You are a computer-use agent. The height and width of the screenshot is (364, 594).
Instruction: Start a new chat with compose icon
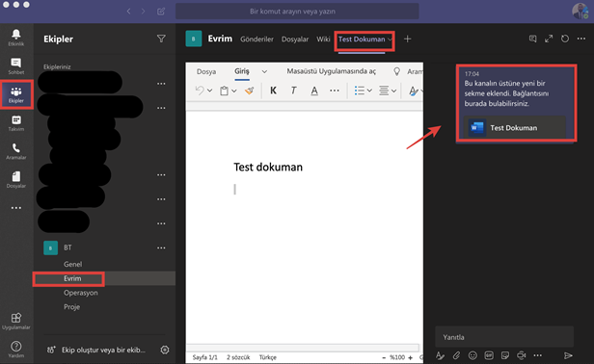click(161, 12)
